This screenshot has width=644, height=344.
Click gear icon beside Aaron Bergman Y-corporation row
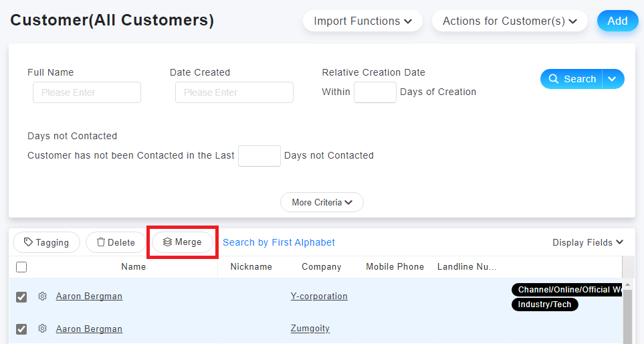(x=42, y=296)
